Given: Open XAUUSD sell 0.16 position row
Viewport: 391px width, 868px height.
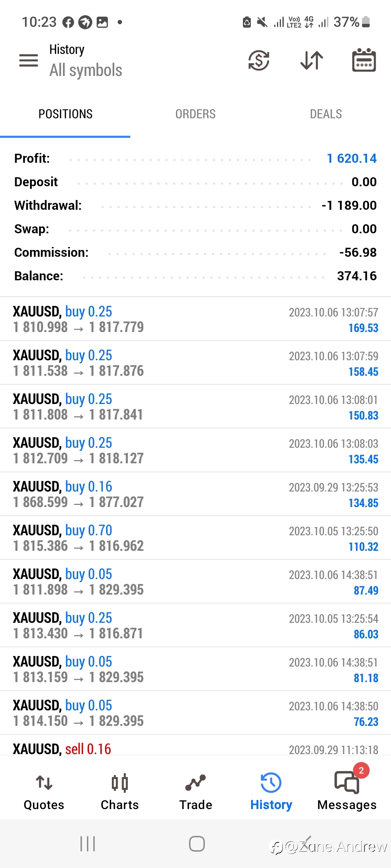Looking at the screenshot, I should tap(195, 745).
